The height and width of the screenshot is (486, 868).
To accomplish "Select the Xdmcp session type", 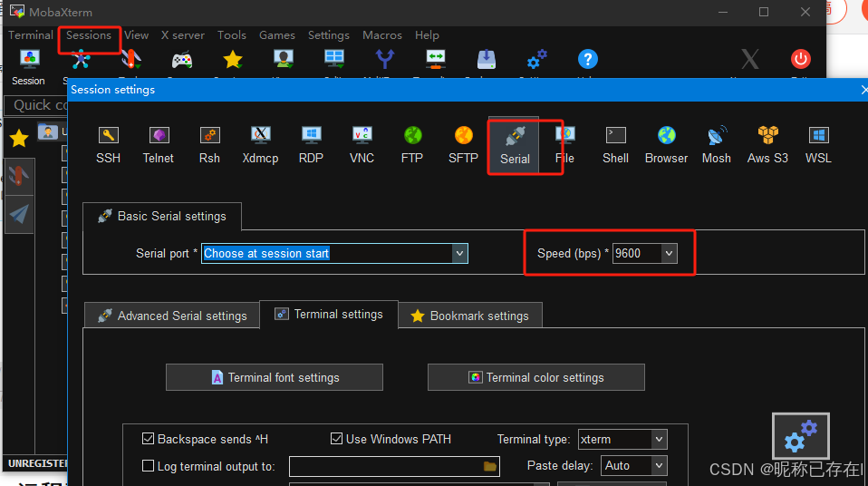I will click(x=260, y=145).
